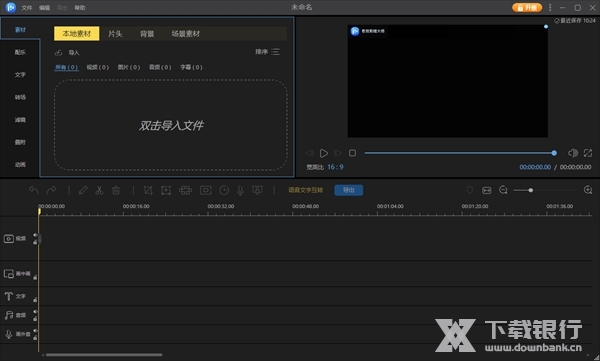Lock the 画外音 voiceover track
This screenshot has width=600, height=361.
35,338
